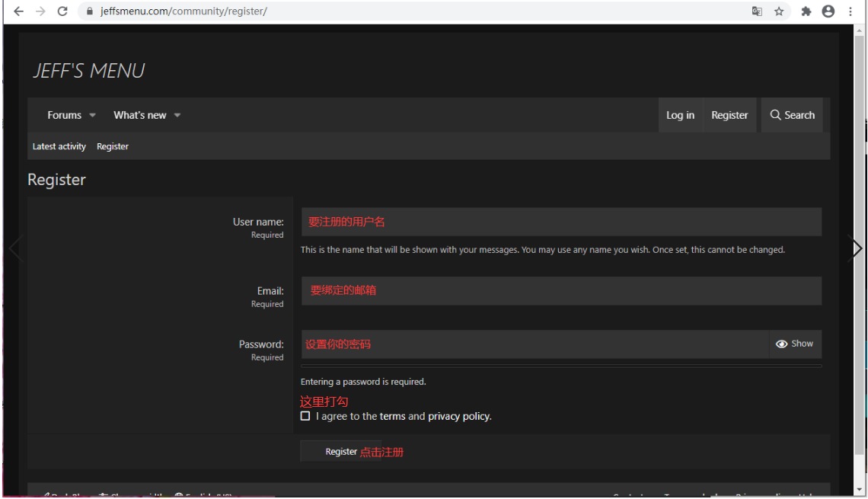
Task: Open the translate page icon
Action: click(757, 11)
